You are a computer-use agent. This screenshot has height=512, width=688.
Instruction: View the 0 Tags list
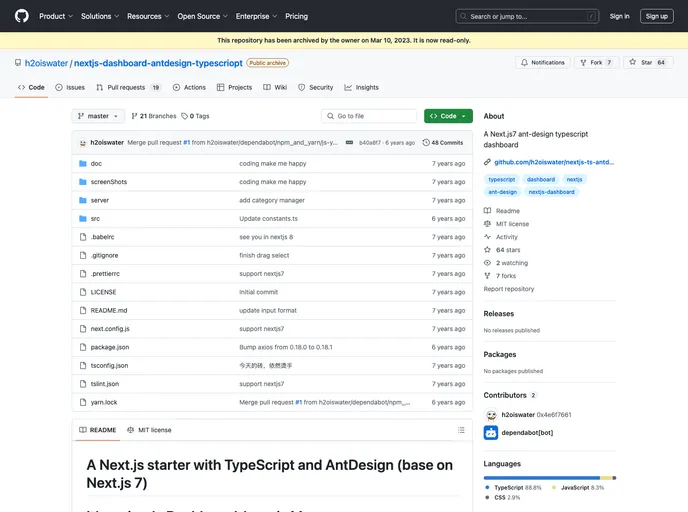(195, 116)
